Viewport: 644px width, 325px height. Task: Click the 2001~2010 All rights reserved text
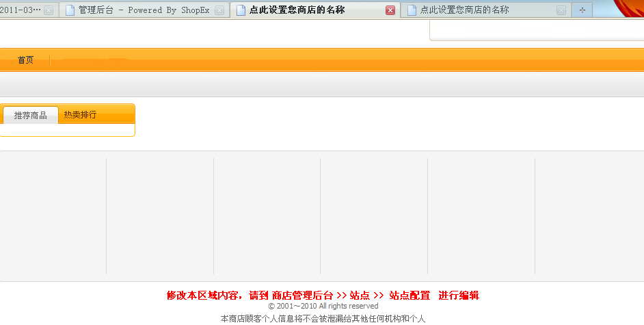tap(323, 306)
